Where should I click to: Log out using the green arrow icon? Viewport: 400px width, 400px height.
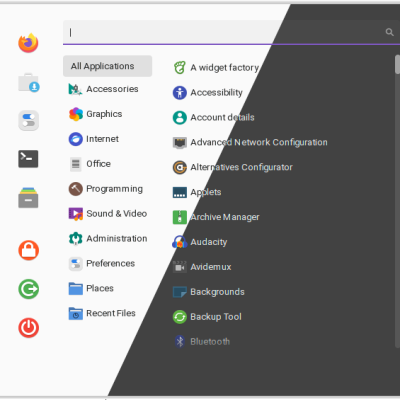click(x=28, y=289)
